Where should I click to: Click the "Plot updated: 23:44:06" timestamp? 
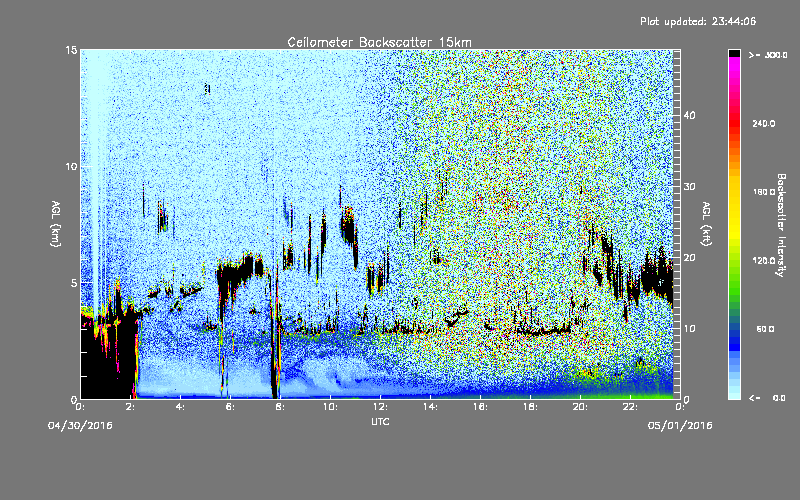click(698, 21)
